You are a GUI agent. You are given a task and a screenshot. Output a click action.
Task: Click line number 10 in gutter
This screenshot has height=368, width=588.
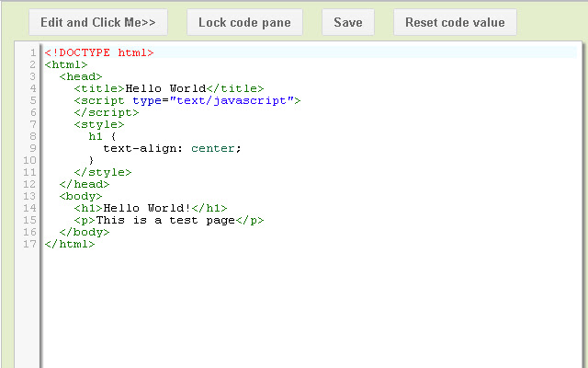click(29, 160)
